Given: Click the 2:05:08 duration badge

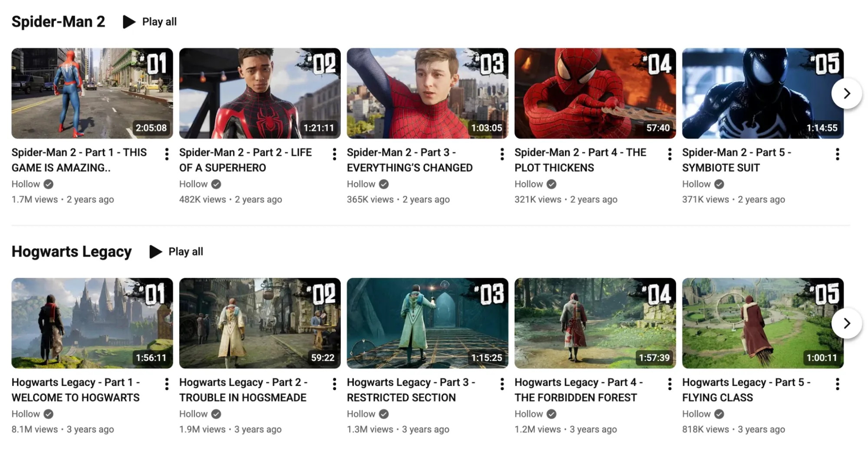Looking at the screenshot, I should point(151,128).
